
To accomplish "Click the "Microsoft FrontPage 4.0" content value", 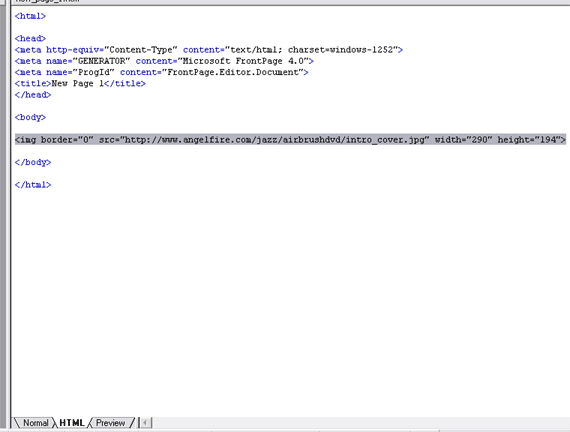I will coord(245,61).
